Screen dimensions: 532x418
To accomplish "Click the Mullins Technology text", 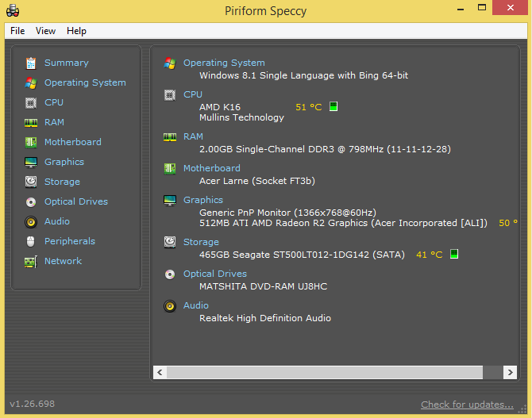I will tap(241, 117).
